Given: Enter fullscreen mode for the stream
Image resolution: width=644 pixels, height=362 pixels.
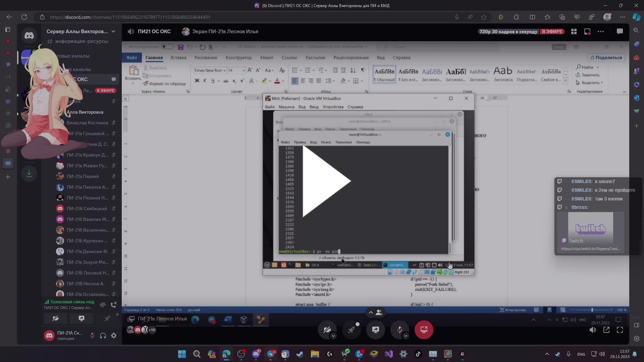Looking at the screenshot, I should pyautogui.click(x=620, y=330).
